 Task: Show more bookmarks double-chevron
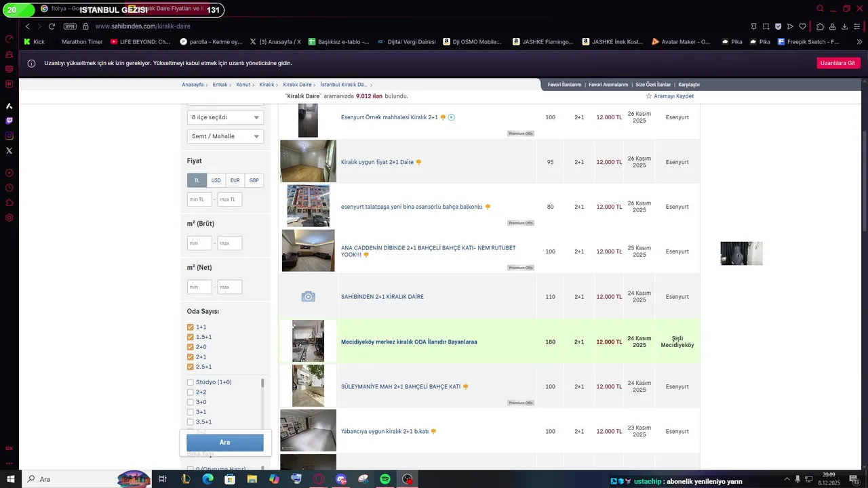[859, 41]
